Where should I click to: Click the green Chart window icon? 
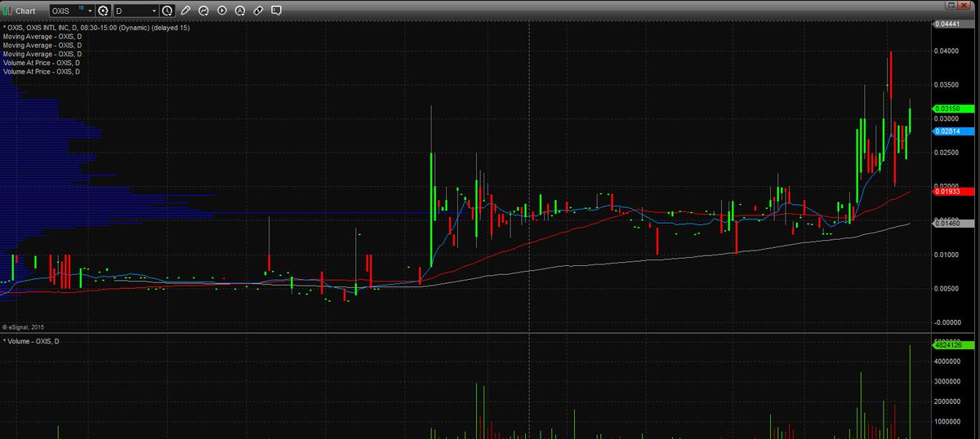(7, 11)
